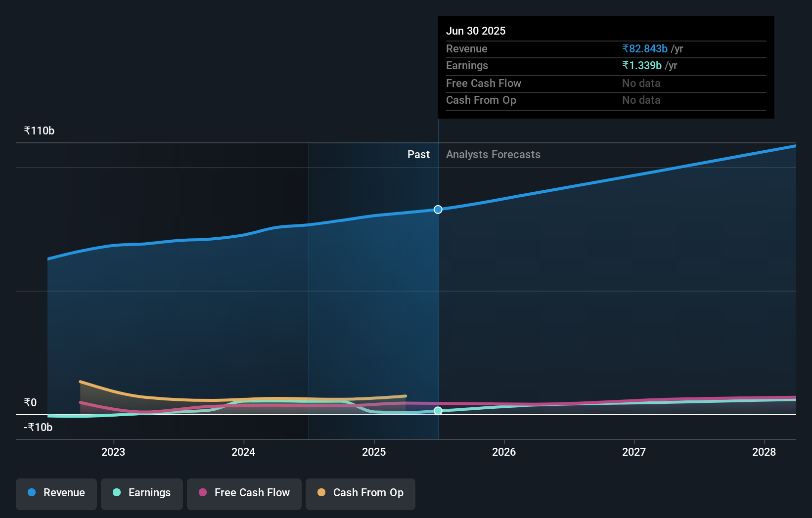812x518 pixels.
Task: Collapse the Cash From Op tooltip row
Action: tap(481, 100)
